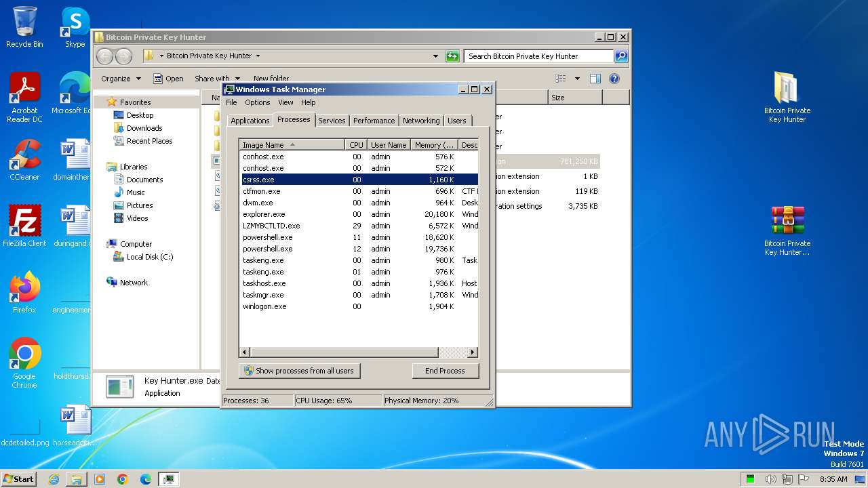The width and height of the screenshot is (868, 488).
Task: Select ctfmon.exe process row
Action: point(359,191)
